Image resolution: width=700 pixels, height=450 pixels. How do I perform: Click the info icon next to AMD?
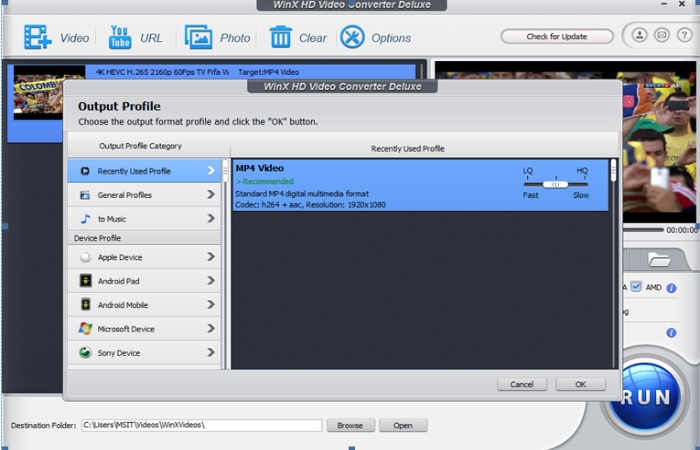(x=671, y=288)
